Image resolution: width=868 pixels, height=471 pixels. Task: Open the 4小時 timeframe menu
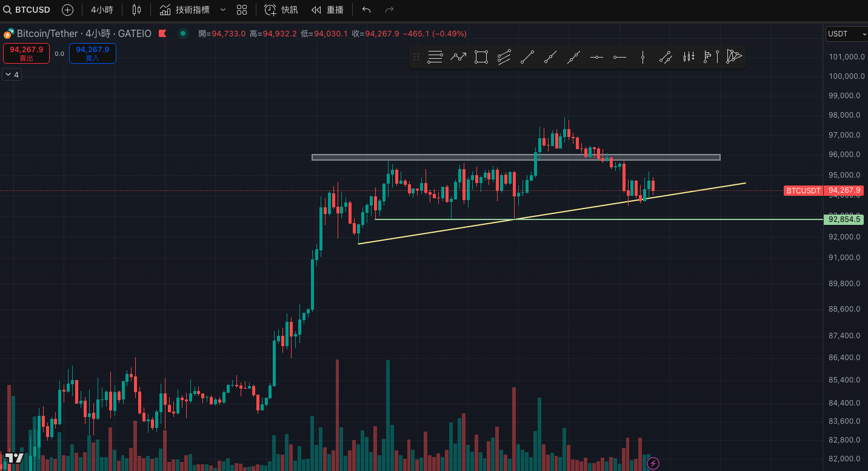(102, 10)
